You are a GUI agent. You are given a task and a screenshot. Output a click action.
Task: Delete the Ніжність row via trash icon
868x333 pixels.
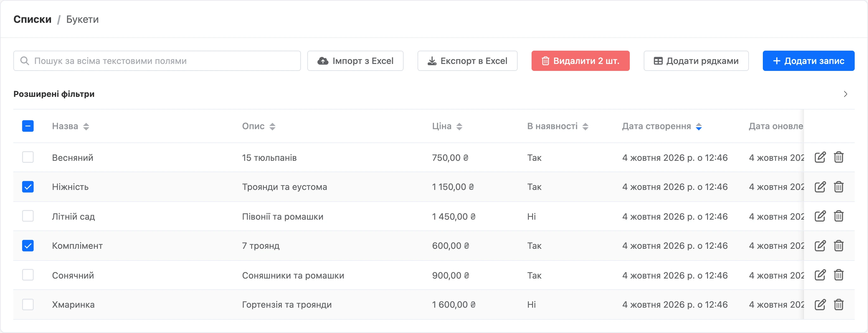[838, 186]
